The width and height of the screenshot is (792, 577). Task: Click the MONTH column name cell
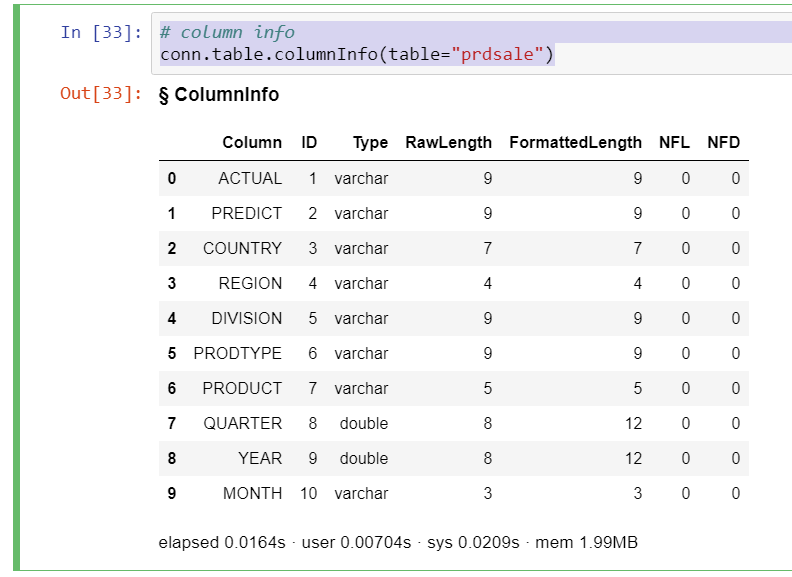[251, 493]
